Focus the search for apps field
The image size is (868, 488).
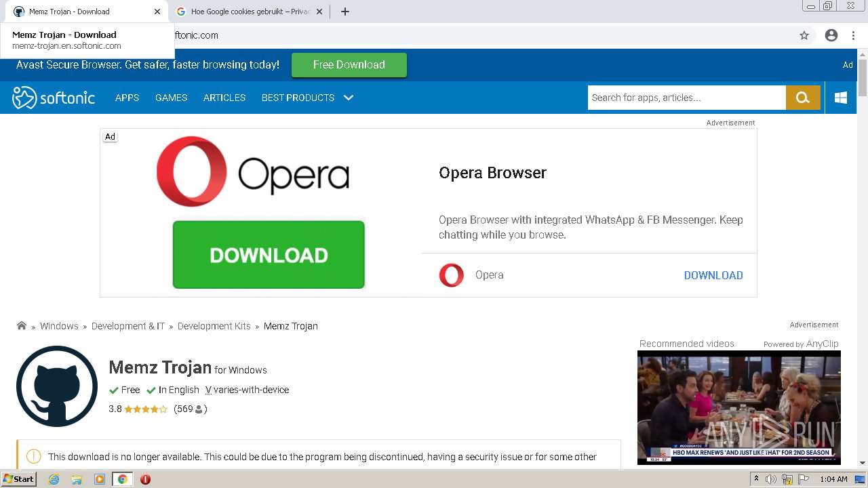[686, 98]
